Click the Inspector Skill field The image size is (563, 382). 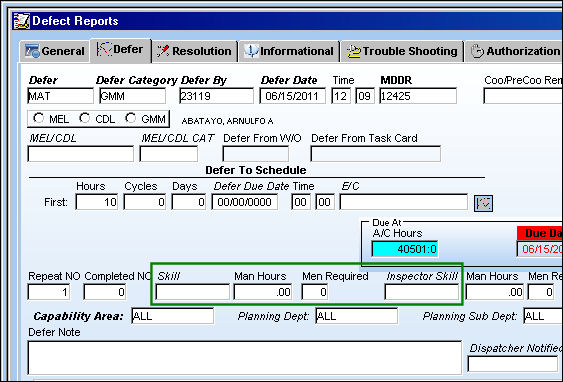tap(422, 292)
